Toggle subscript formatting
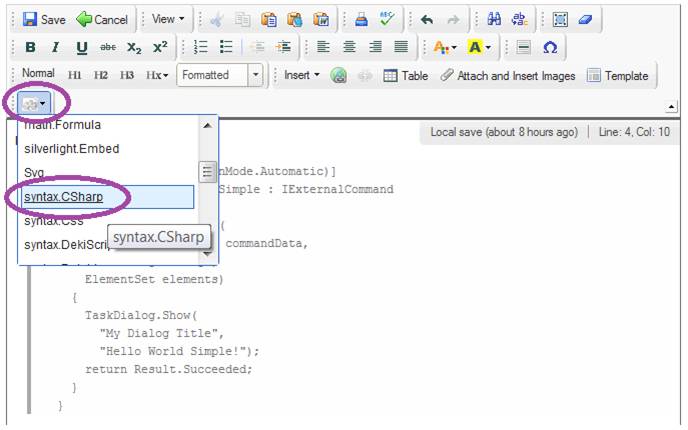 [134, 47]
